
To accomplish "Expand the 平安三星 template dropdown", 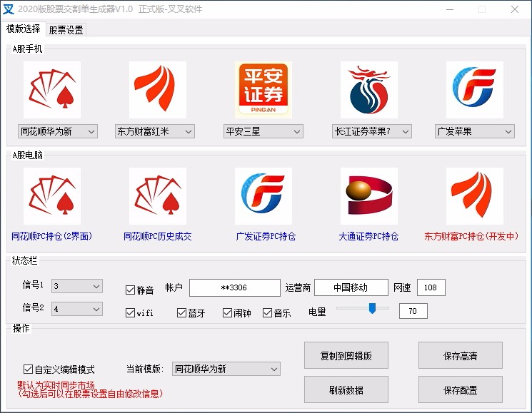I will [264, 131].
